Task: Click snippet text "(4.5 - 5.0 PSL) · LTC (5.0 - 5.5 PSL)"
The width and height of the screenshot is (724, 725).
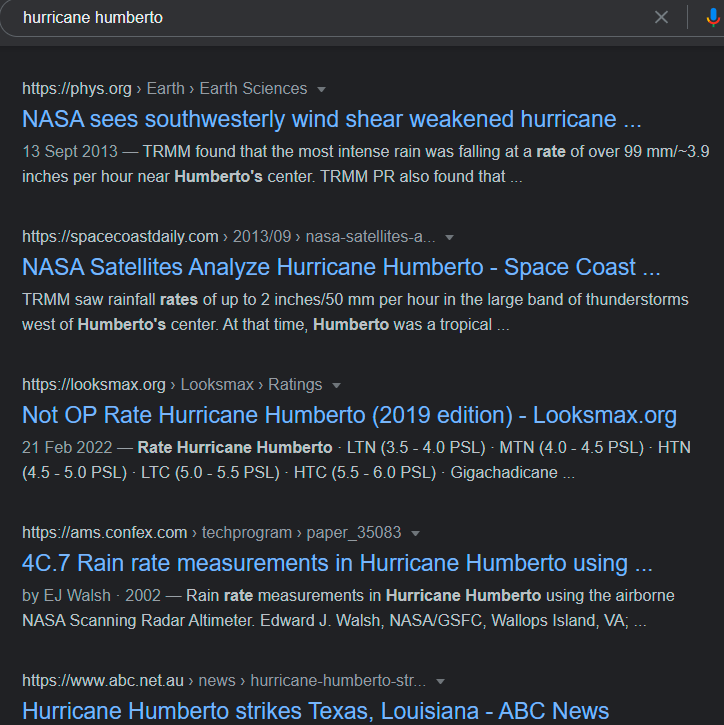Action: click(x=151, y=473)
